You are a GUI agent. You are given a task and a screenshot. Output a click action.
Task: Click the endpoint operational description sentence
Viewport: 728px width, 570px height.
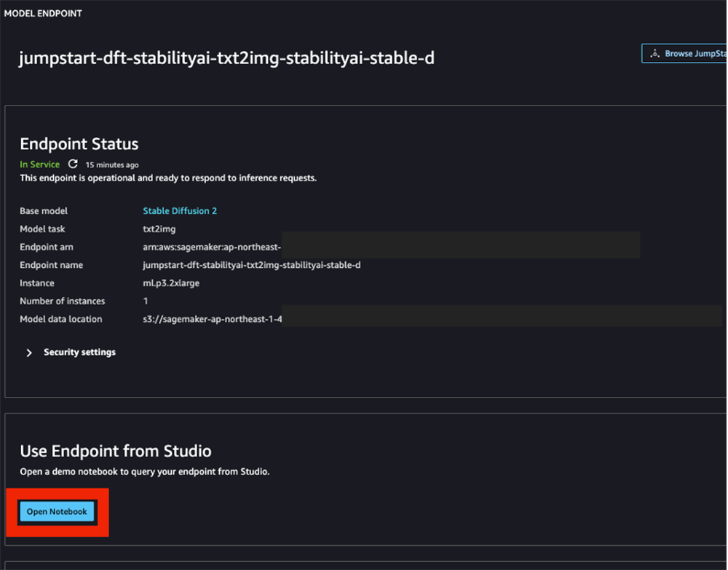pos(168,178)
